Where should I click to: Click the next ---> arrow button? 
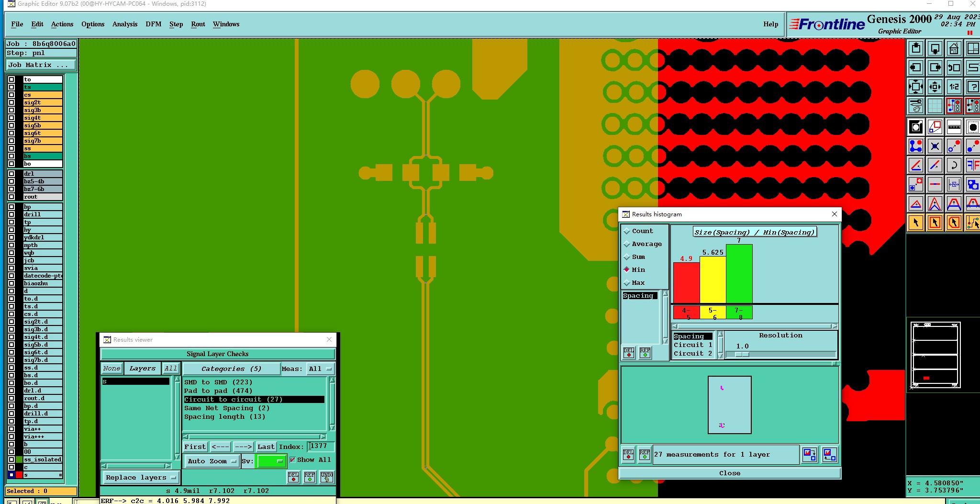pyautogui.click(x=243, y=447)
